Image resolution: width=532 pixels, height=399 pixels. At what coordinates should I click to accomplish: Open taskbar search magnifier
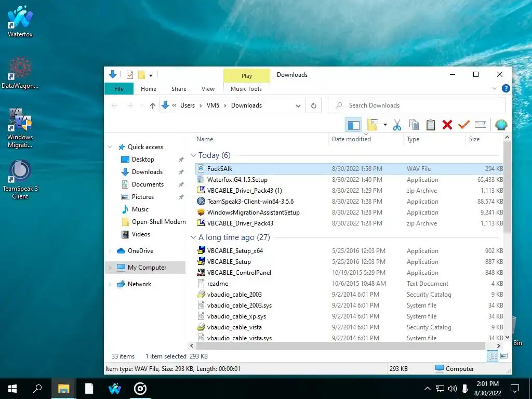point(37,389)
